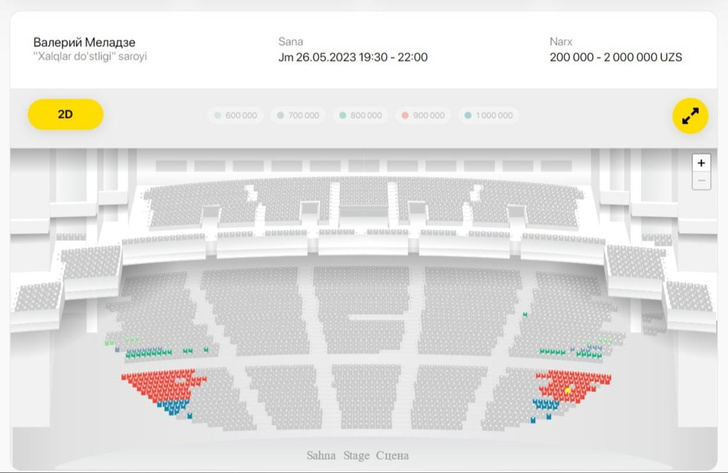This screenshot has height=473, width=728.
Task: Select a blue seat in left front section
Action: (x=176, y=408)
